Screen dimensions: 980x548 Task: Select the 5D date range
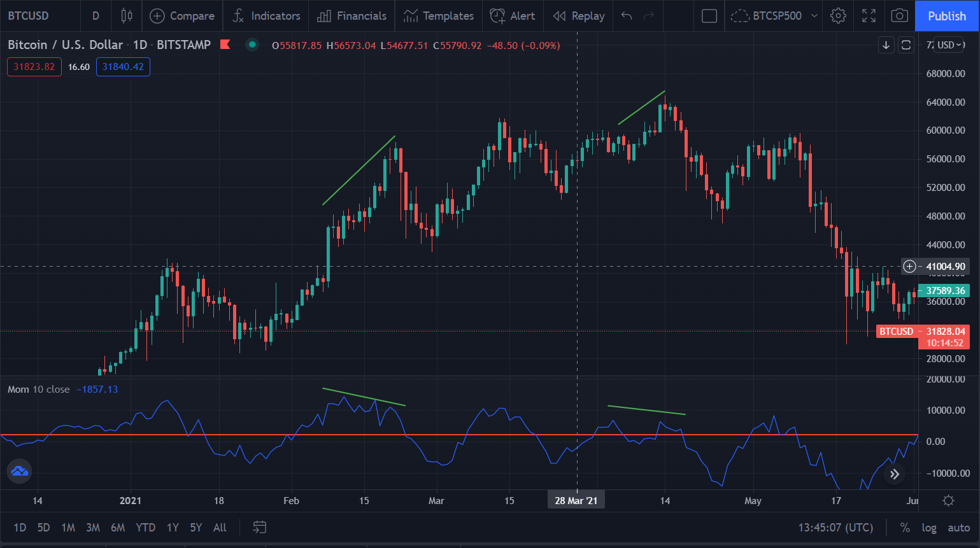click(43, 528)
